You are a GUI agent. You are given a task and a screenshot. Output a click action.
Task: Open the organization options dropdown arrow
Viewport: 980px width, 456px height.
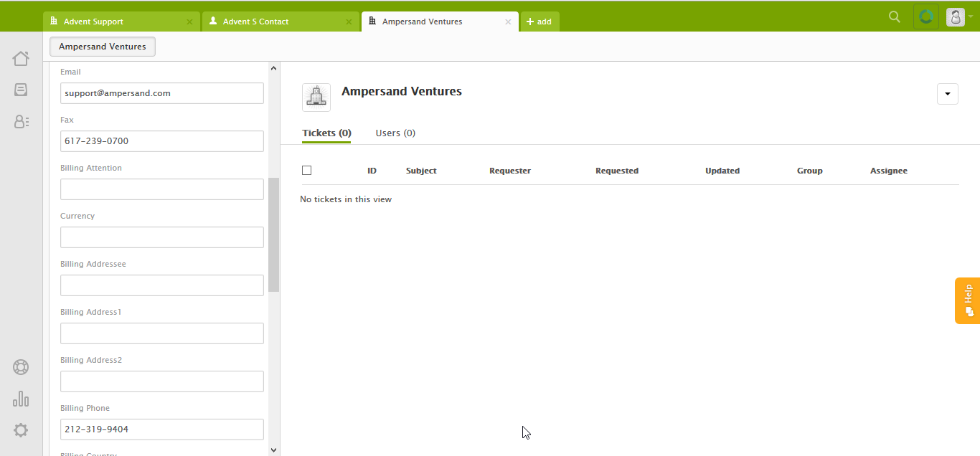coord(948,94)
